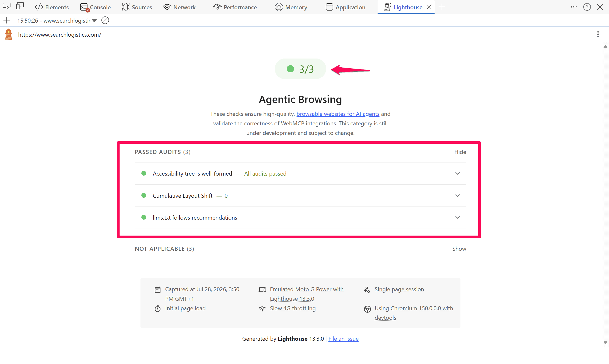The image size is (609, 364).
Task: Open the report URL searchlogistics.com link
Action: coord(60,34)
